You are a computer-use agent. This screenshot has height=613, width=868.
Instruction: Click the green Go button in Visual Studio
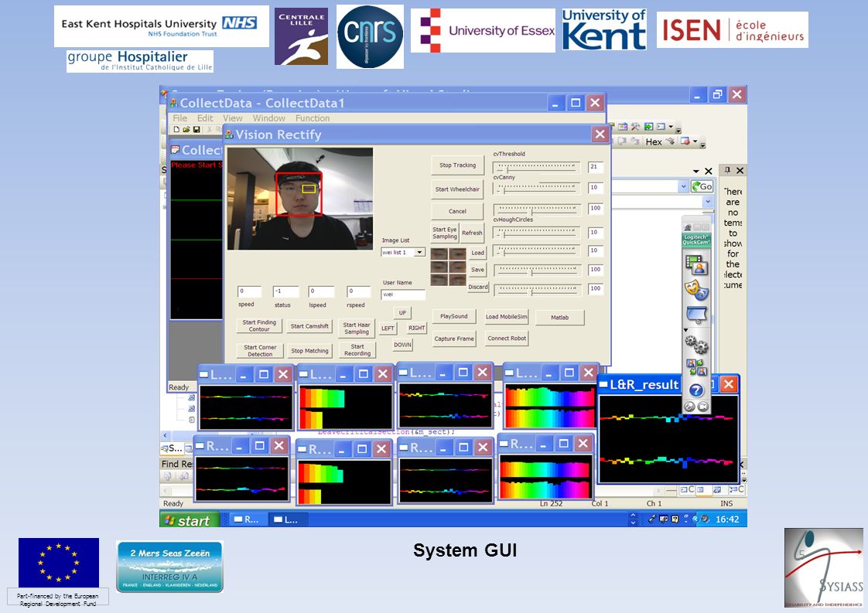tap(702, 187)
